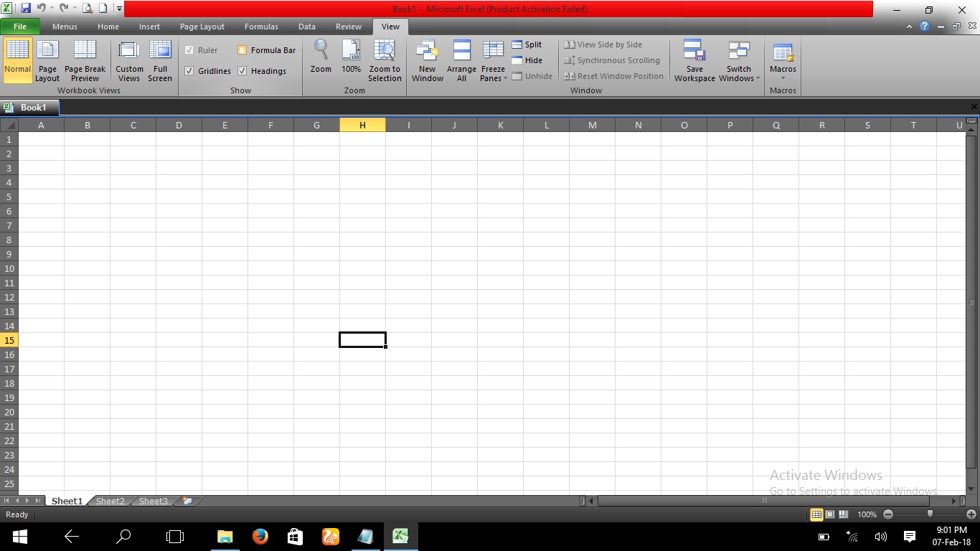
Task: Click the Ruler checkbox in the Show group
Action: click(189, 50)
